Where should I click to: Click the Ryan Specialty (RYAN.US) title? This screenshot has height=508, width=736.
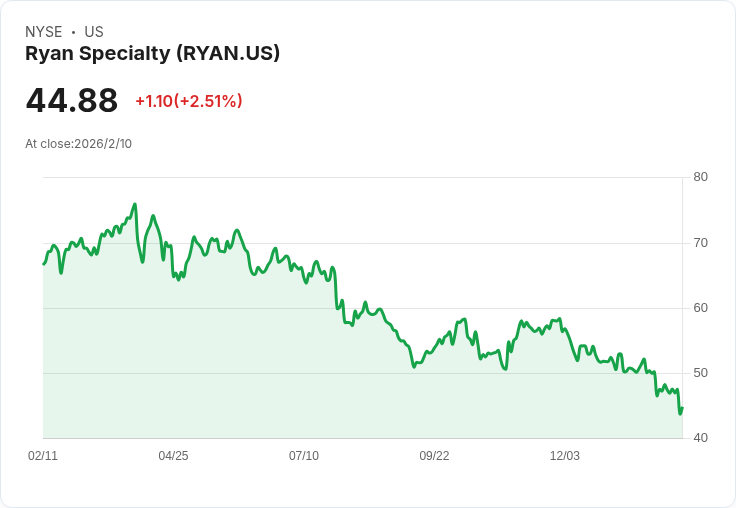[x=153, y=54]
